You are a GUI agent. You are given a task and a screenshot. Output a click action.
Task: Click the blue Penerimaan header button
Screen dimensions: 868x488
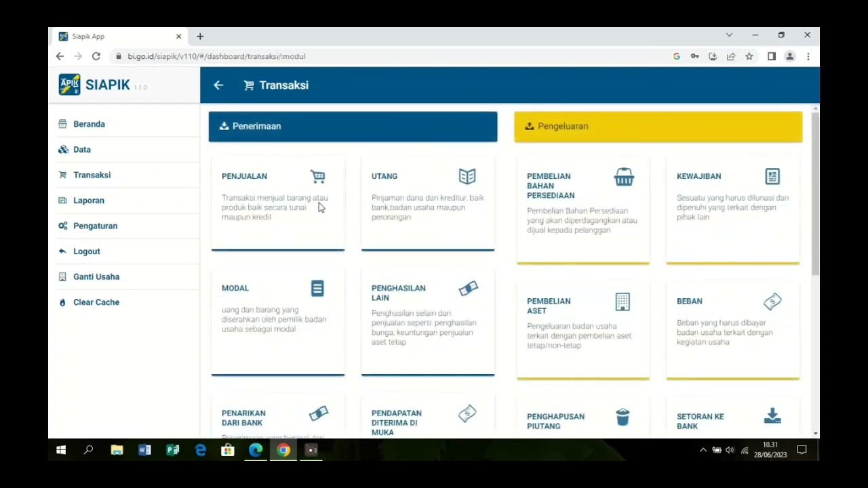pos(353,127)
